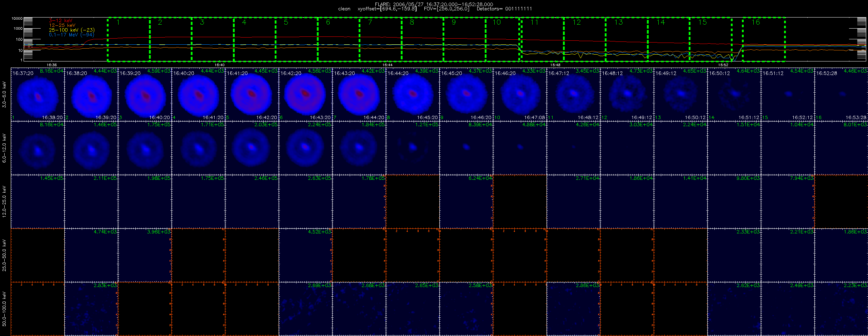The image size is (868, 336).
Task: Click the blue 0.1-17 MeV (-94) legend entry
Action: (x=71, y=35)
